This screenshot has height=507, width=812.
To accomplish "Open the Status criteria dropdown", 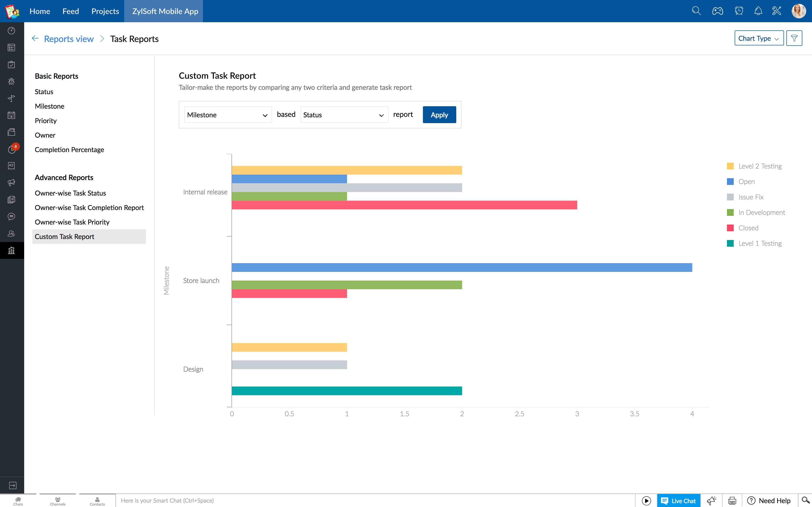I will click(344, 114).
